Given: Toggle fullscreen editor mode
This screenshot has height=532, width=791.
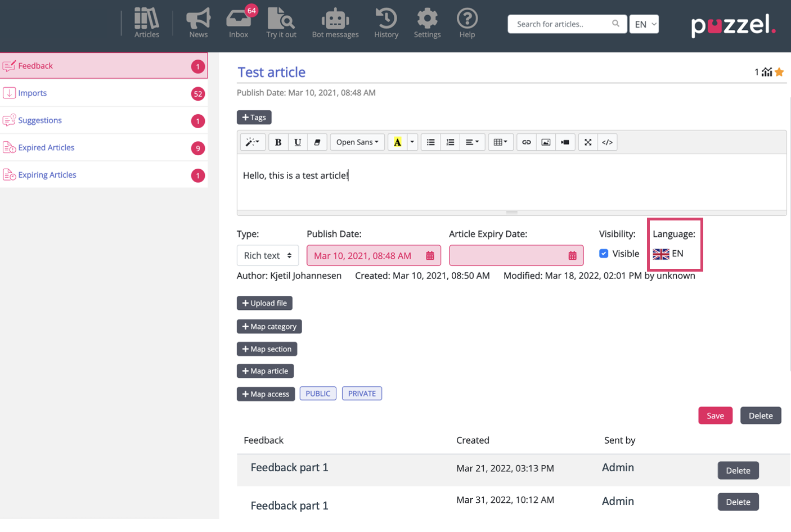Looking at the screenshot, I should 588,142.
